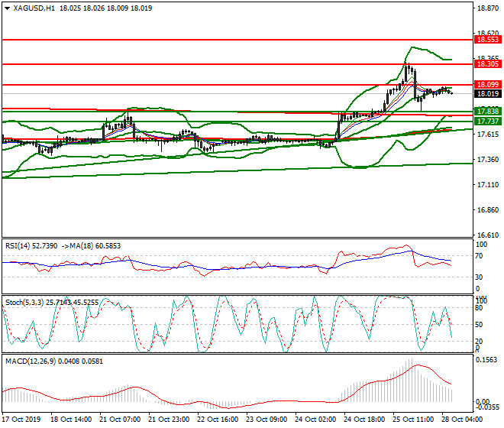504x428 pixels.
Task: Select the 16.610 price scale value
Action: (x=488, y=235)
